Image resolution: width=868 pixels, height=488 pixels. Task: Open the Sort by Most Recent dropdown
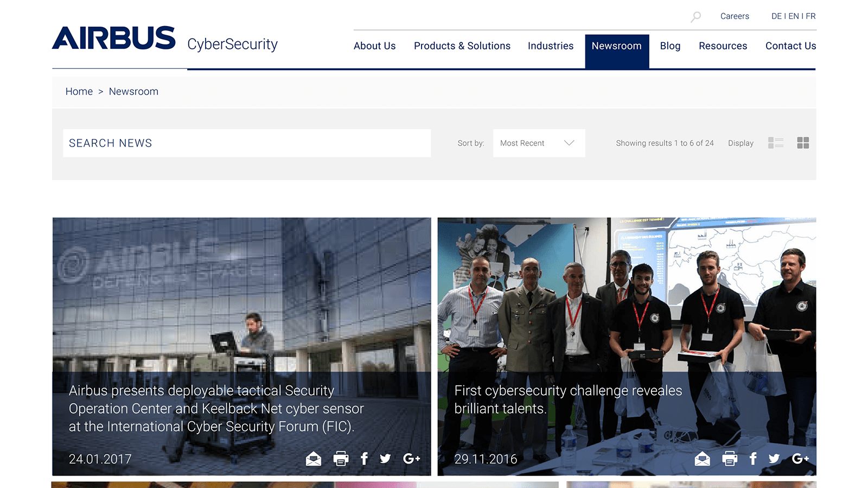pyautogui.click(x=539, y=143)
